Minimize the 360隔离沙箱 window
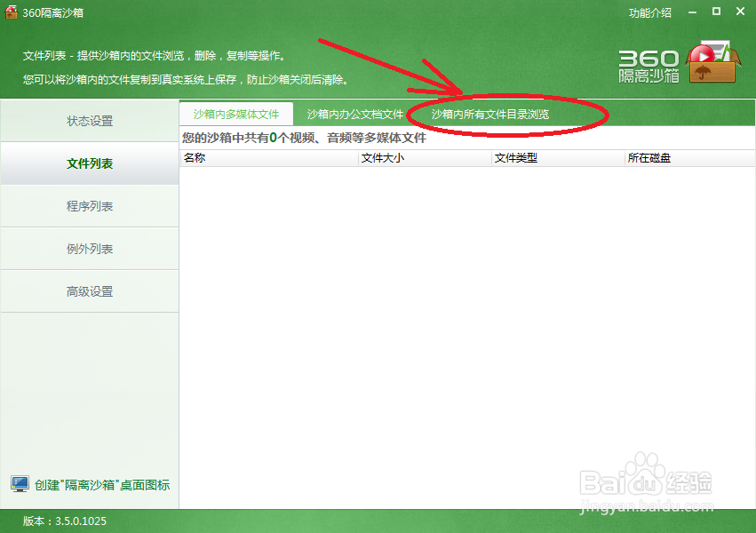The height and width of the screenshot is (533, 756). click(692, 12)
